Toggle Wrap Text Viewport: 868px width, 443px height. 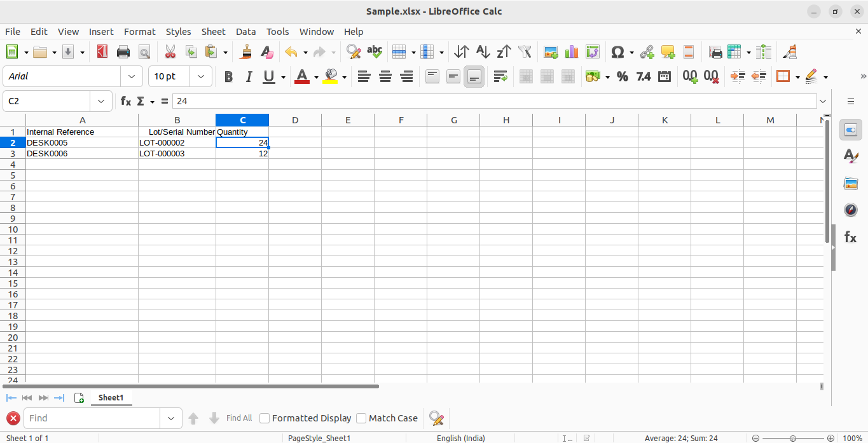(x=500, y=76)
